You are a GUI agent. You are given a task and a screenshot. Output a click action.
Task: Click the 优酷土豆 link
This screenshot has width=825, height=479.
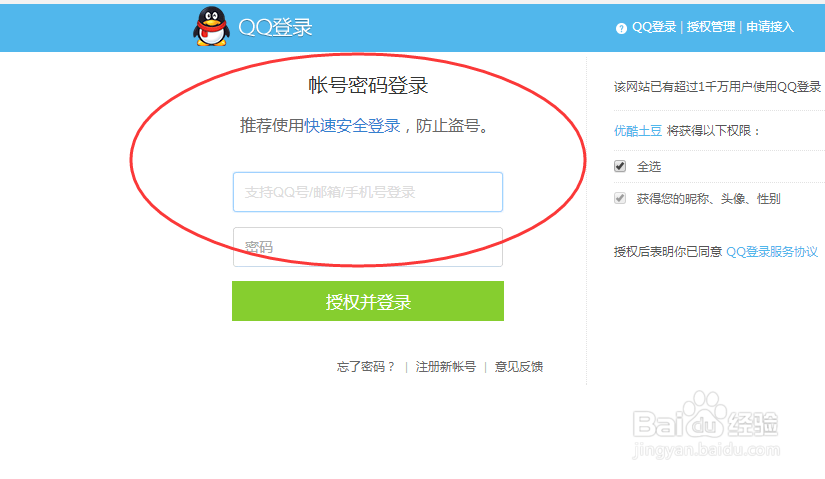point(638,131)
